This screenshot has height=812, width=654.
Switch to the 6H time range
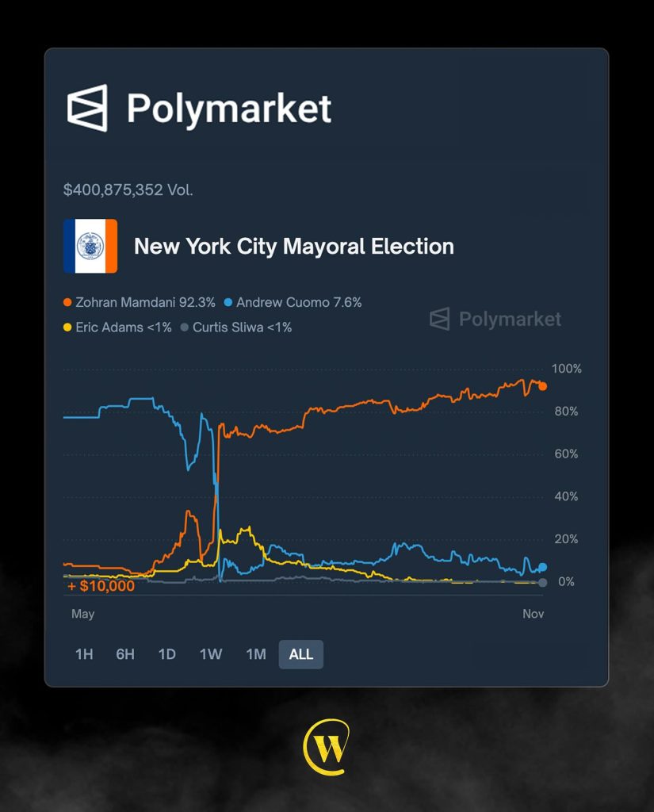point(125,654)
